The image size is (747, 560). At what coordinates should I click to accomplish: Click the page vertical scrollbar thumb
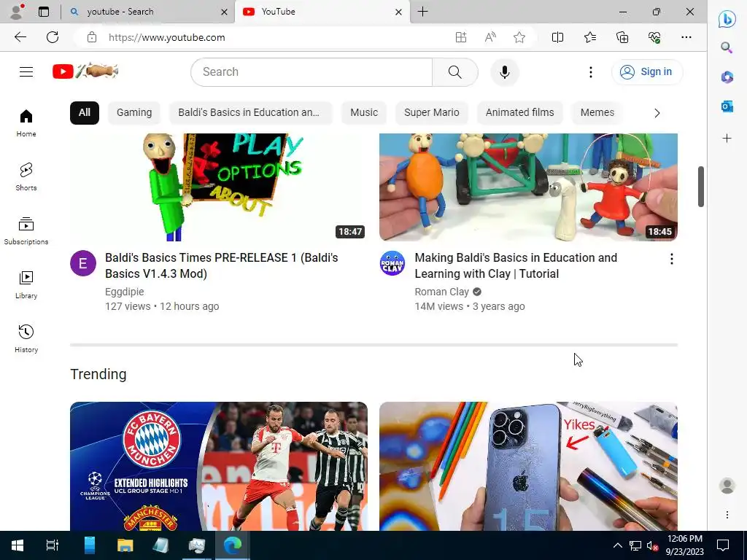pos(701,186)
